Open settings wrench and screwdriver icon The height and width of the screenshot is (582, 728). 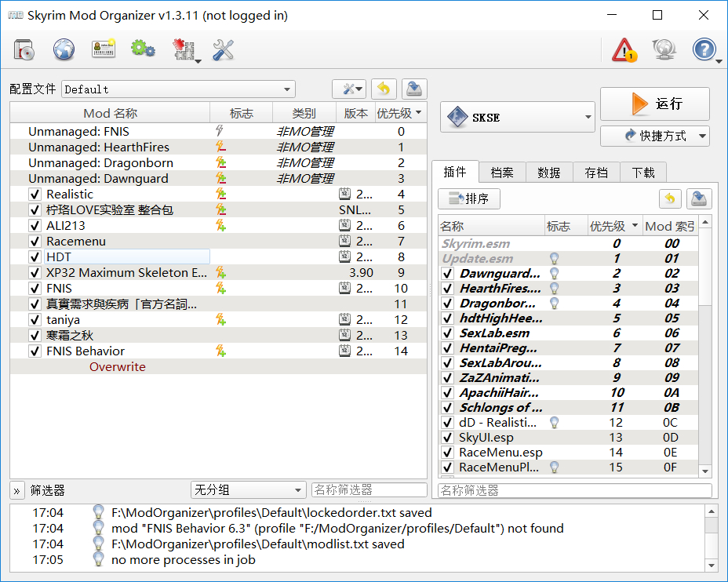224,49
